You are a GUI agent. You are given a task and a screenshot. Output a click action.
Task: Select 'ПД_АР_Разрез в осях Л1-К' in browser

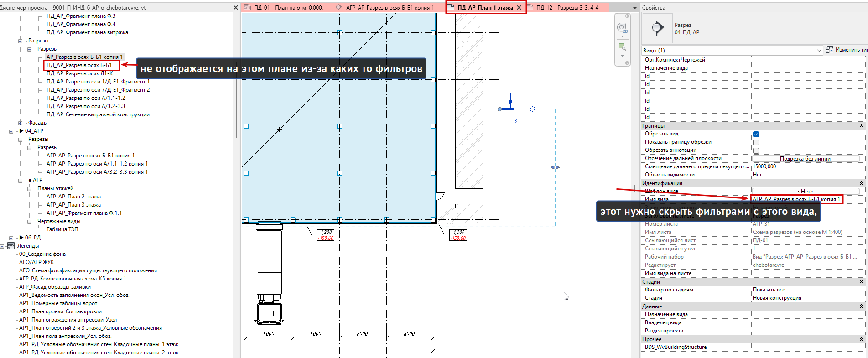[80, 73]
